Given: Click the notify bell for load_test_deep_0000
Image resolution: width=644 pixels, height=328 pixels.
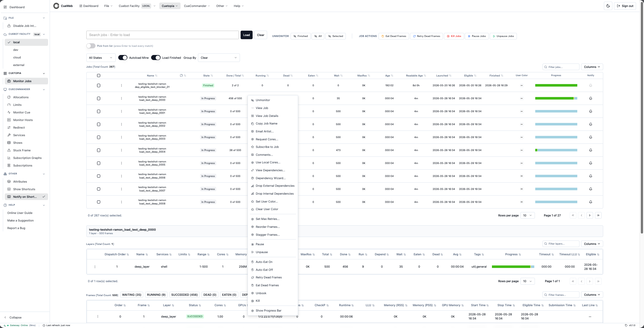Looking at the screenshot, I should (x=591, y=98).
